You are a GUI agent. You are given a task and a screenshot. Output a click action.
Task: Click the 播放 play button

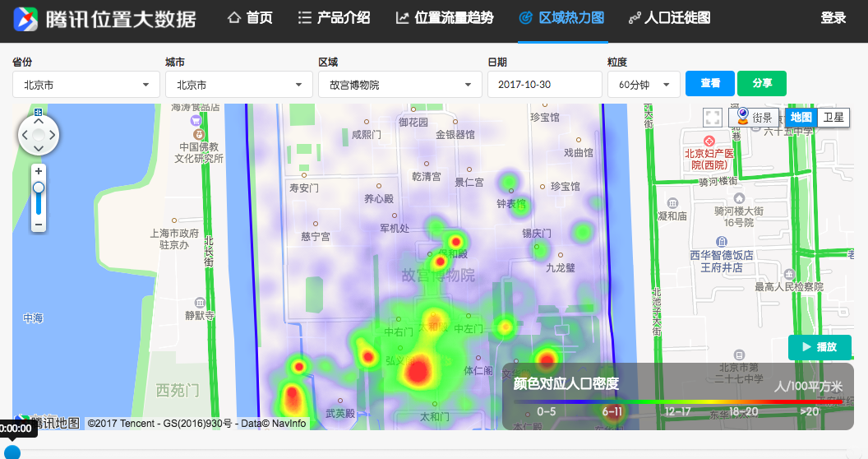(820, 347)
